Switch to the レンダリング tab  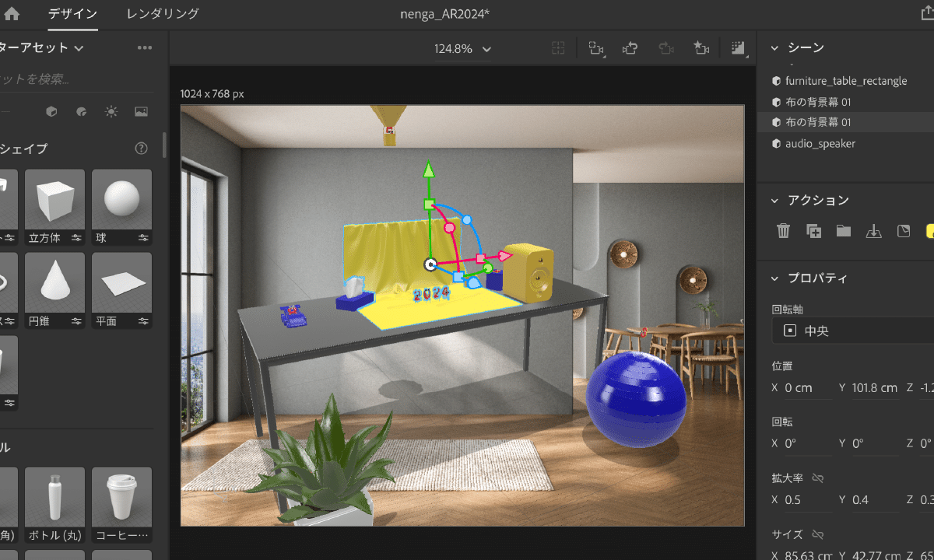click(163, 14)
